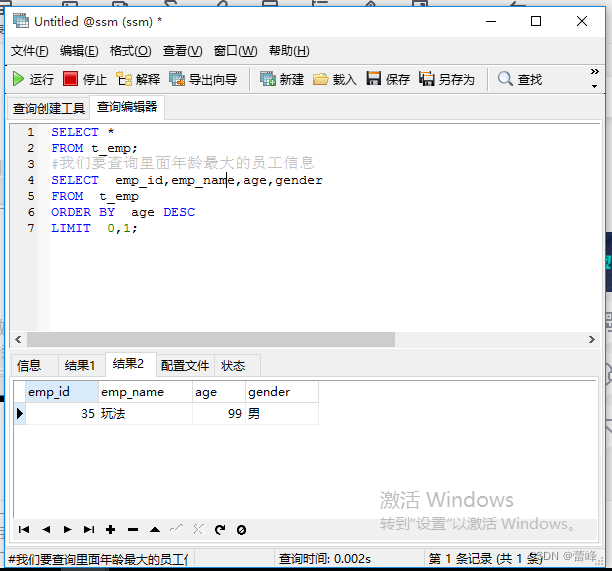Open the 查看(V) menu

(182, 51)
